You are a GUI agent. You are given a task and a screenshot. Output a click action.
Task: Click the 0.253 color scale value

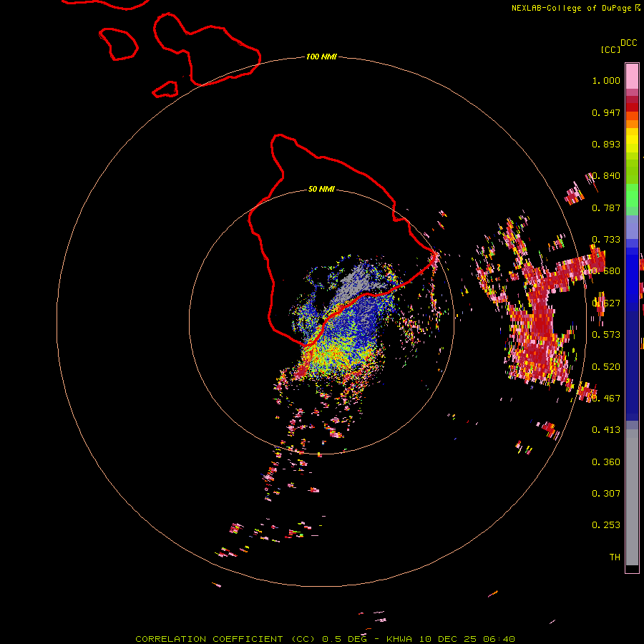click(606, 525)
